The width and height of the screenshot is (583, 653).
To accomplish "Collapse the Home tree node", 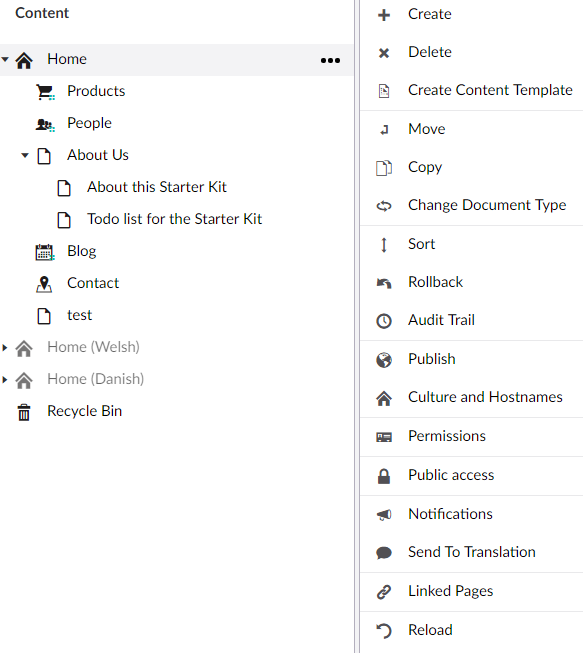I will pyautogui.click(x=5, y=59).
